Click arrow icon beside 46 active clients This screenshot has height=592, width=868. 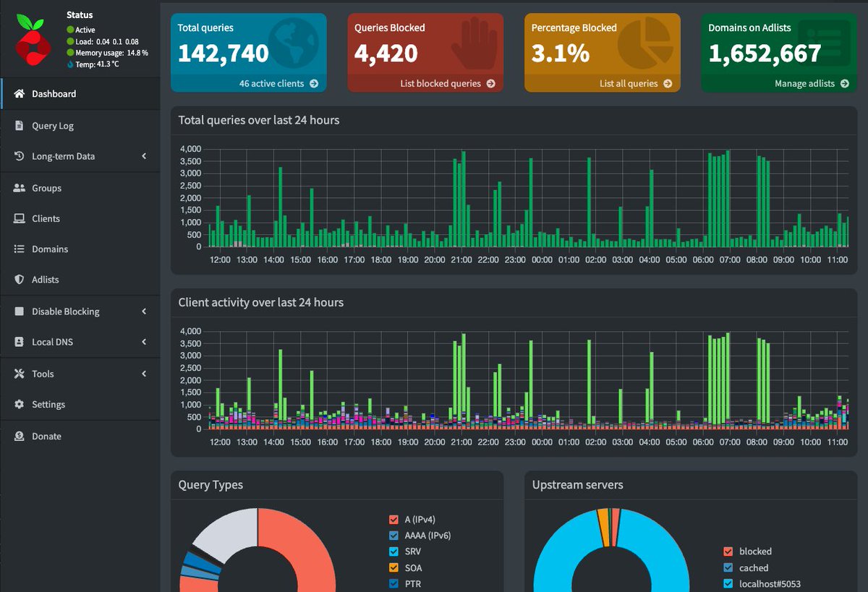pyautogui.click(x=314, y=84)
